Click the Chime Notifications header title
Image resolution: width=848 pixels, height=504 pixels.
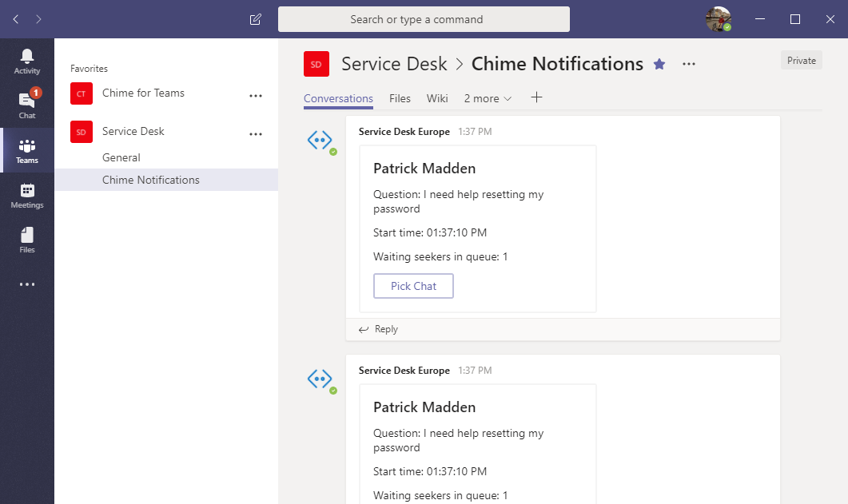click(557, 64)
